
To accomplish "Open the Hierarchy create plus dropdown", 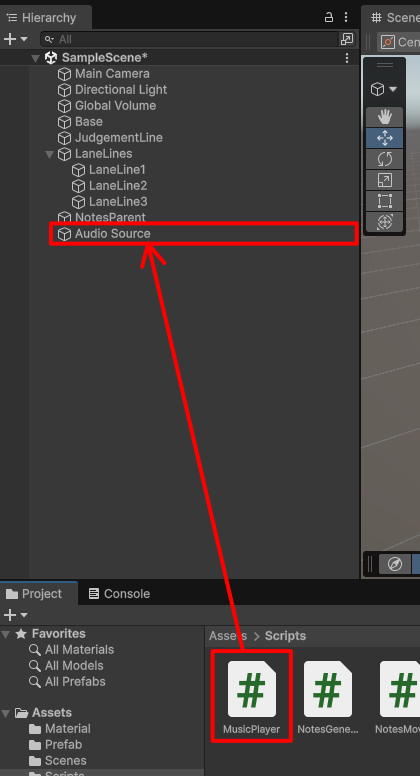I will pyautogui.click(x=15, y=39).
